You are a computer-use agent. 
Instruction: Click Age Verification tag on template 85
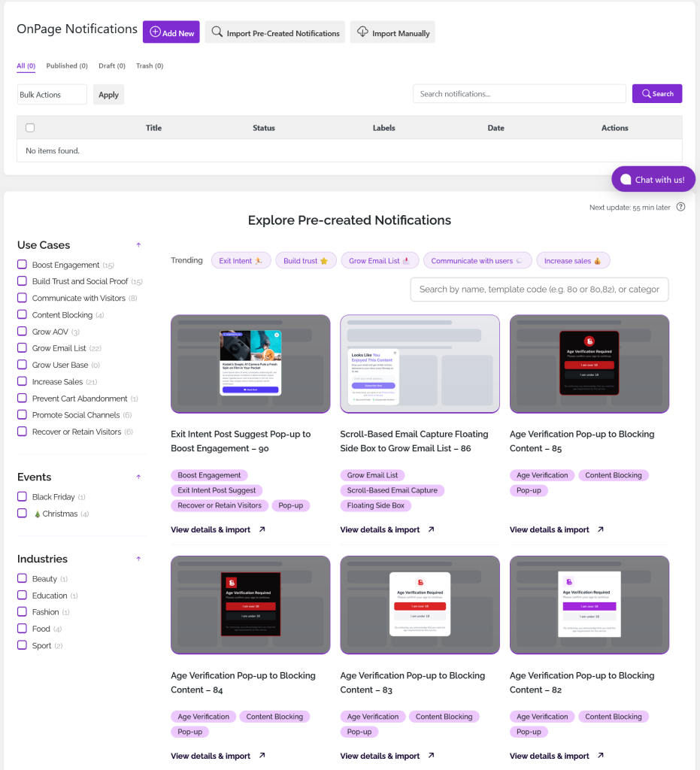click(x=542, y=475)
